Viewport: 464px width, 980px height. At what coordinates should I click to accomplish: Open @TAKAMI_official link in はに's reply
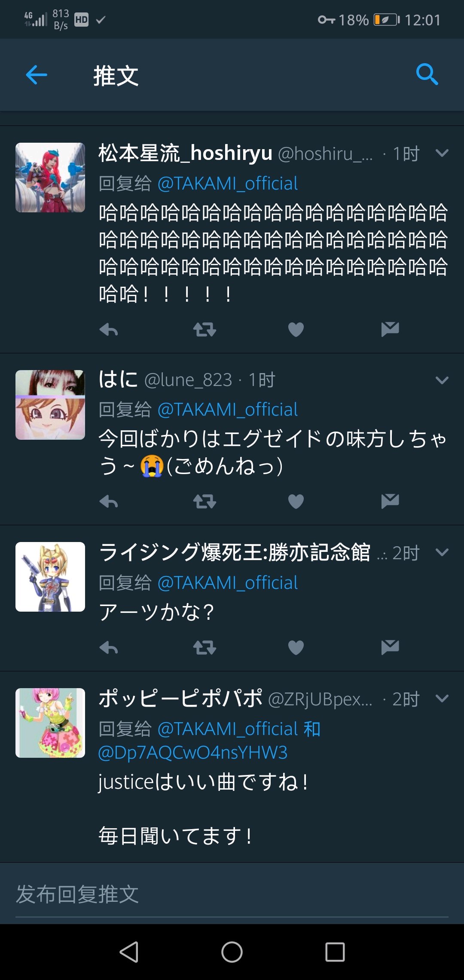[x=228, y=410]
